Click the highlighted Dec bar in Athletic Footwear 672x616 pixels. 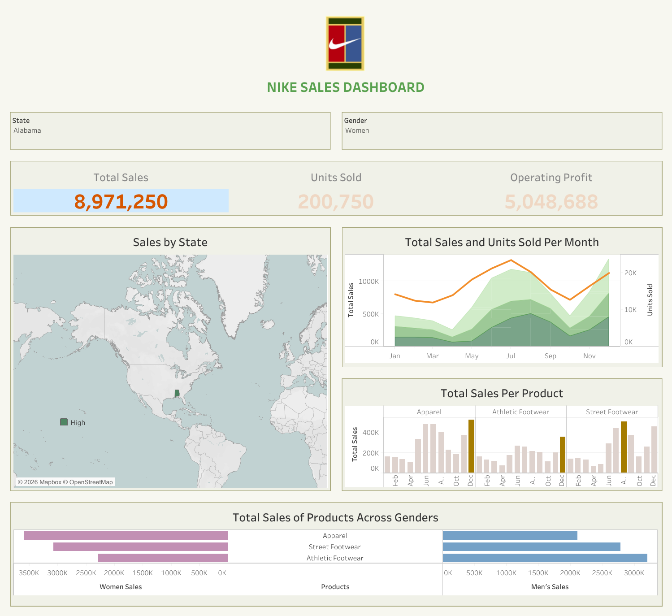click(x=563, y=455)
